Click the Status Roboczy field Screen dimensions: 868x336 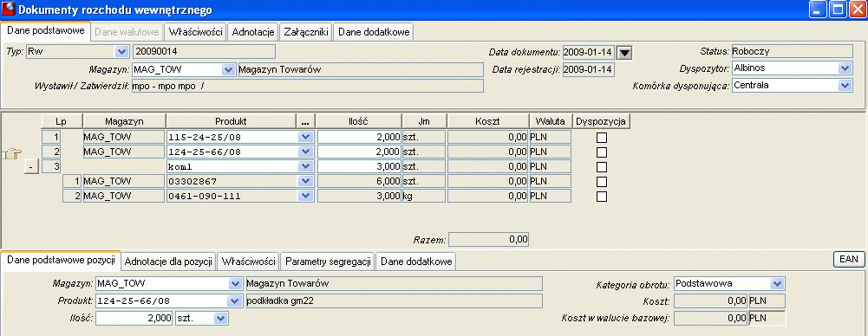(792, 51)
